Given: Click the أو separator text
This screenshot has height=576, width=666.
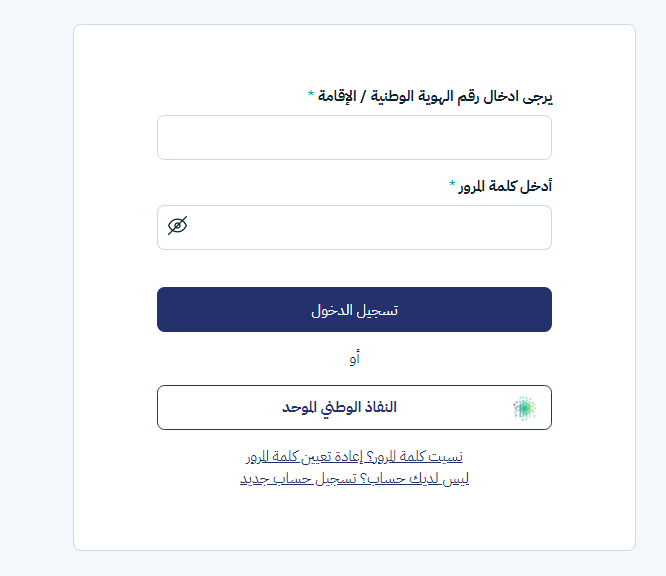Looking at the screenshot, I should 355,358.
